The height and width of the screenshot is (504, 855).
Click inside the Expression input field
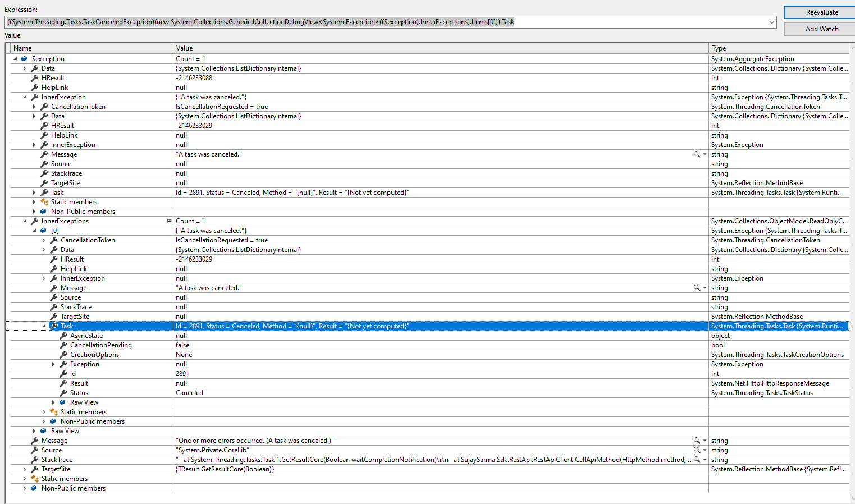337,22
